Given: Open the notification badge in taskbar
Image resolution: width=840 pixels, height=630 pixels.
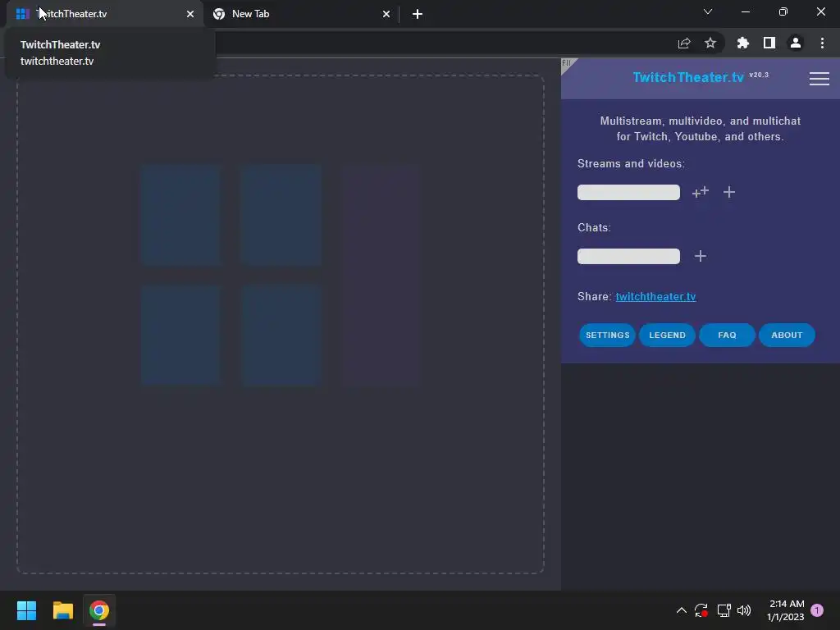Looking at the screenshot, I should 817,610.
